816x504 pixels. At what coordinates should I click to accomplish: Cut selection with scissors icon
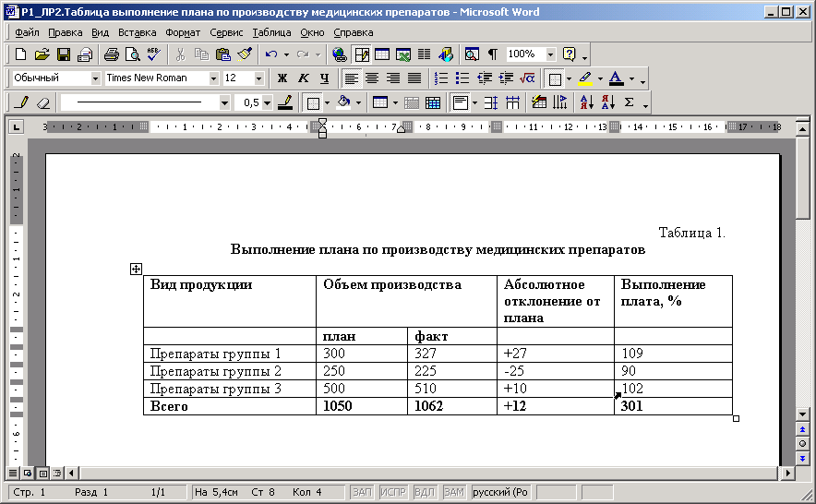(181, 54)
